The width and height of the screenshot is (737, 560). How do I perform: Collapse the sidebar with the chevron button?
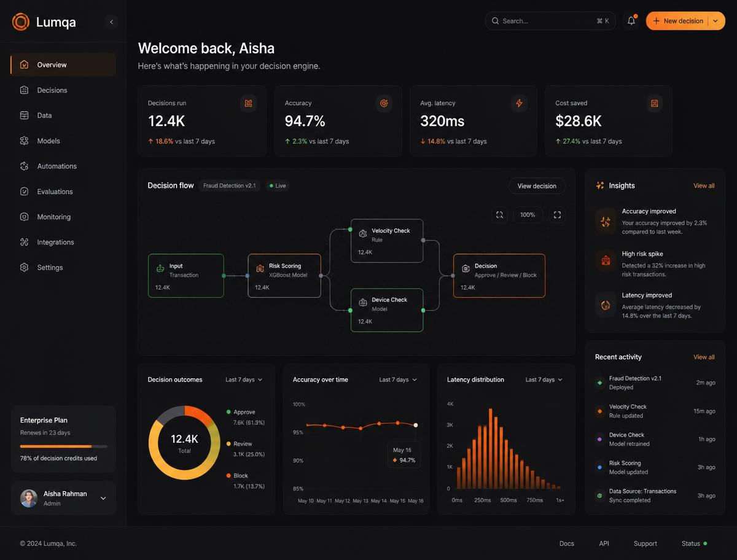(111, 22)
